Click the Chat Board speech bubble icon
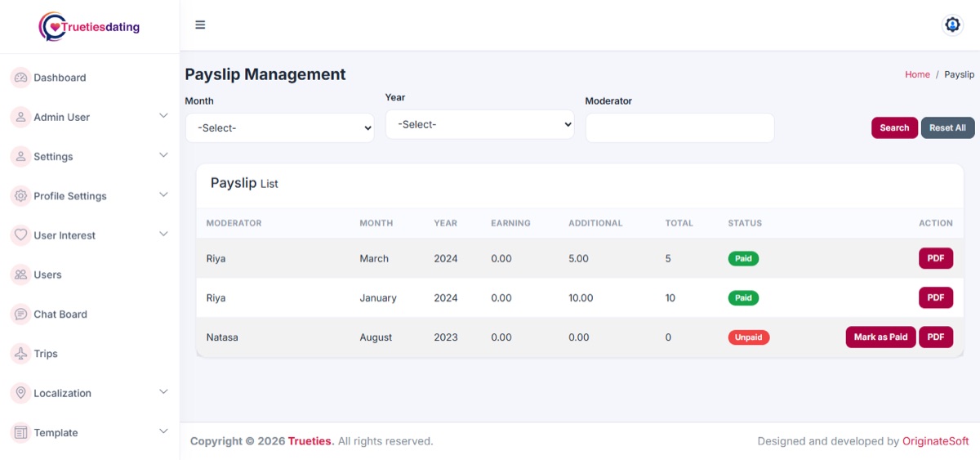The height and width of the screenshot is (460, 980). click(20, 314)
